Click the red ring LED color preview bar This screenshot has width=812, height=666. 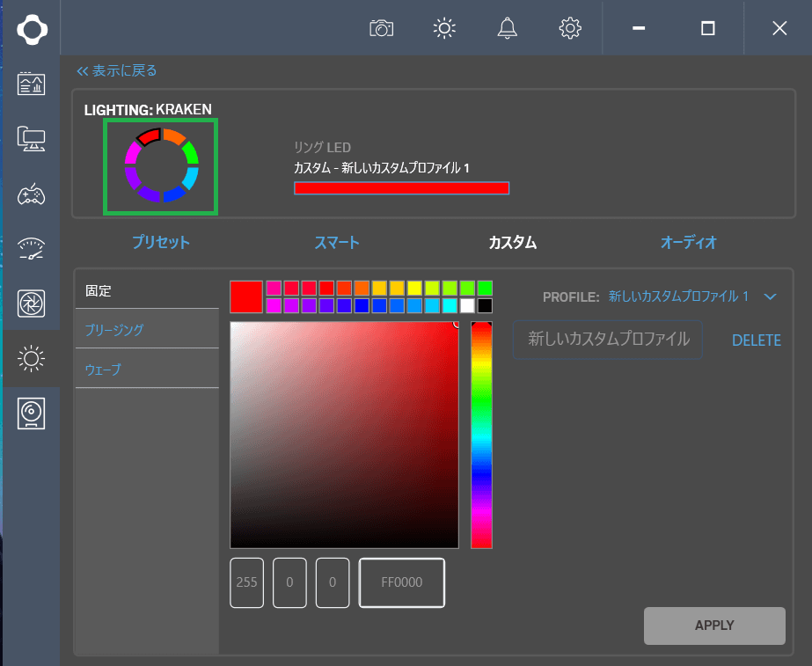coord(401,188)
